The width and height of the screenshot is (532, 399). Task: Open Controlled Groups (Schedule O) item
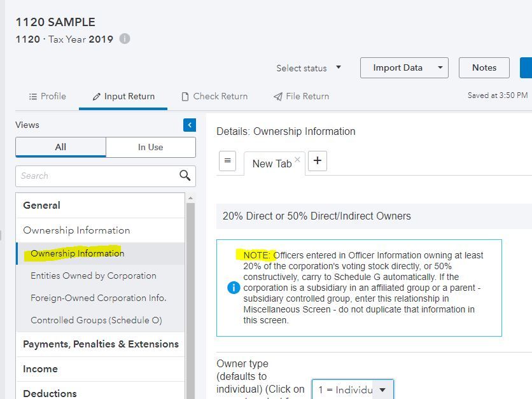coord(96,320)
